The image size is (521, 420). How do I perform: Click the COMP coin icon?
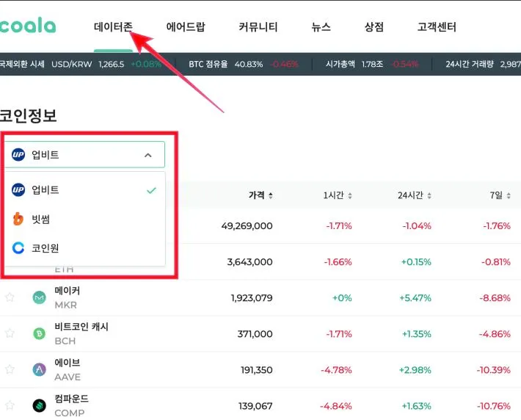pos(39,405)
